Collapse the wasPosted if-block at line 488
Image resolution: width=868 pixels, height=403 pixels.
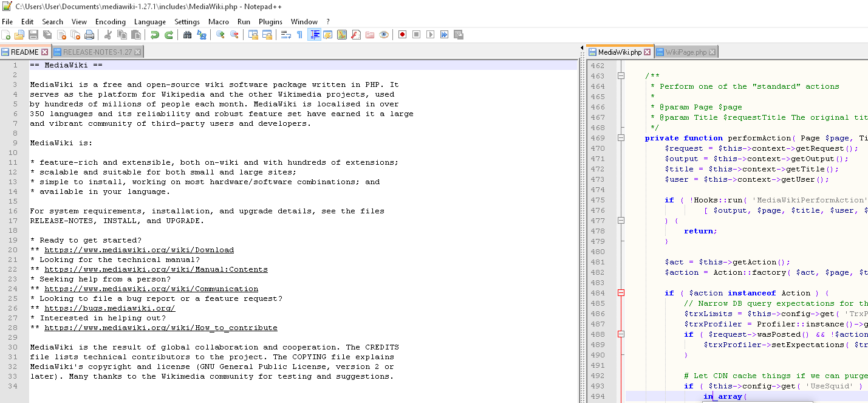[621, 334]
